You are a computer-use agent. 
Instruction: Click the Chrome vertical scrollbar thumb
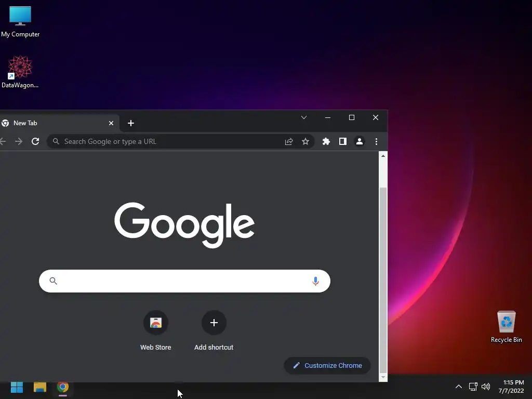click(x=383, y=280)
